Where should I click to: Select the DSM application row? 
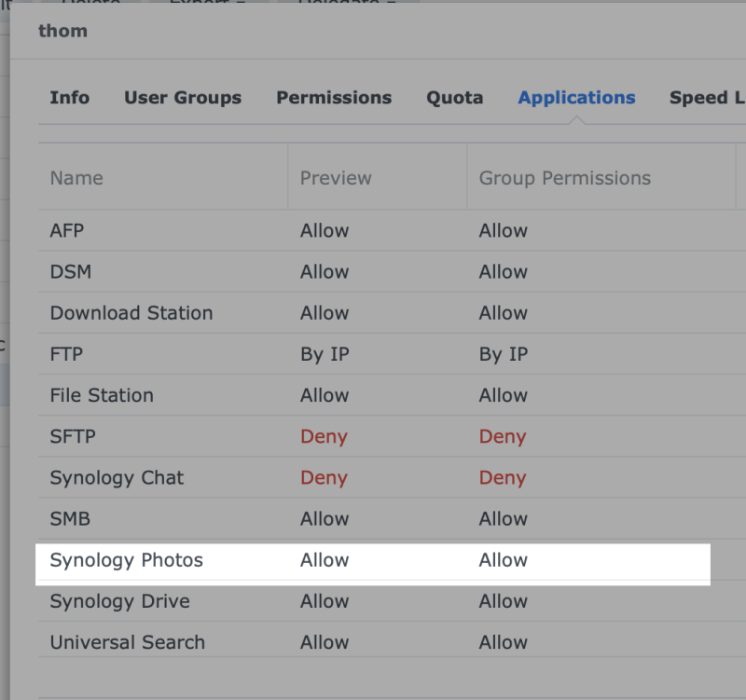(x=392, y=272)
